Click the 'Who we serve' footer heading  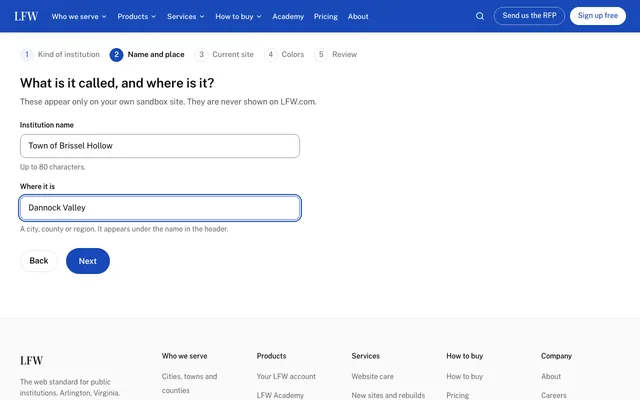[x=184, y=356]
